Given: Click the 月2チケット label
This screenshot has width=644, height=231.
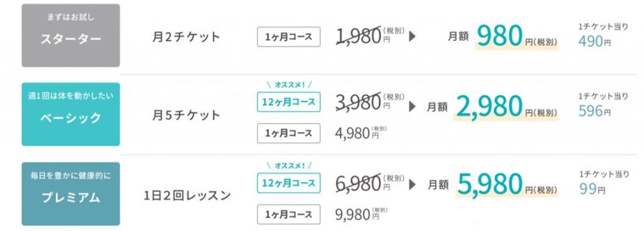Looking at the screenshot, I should point(186,37).
